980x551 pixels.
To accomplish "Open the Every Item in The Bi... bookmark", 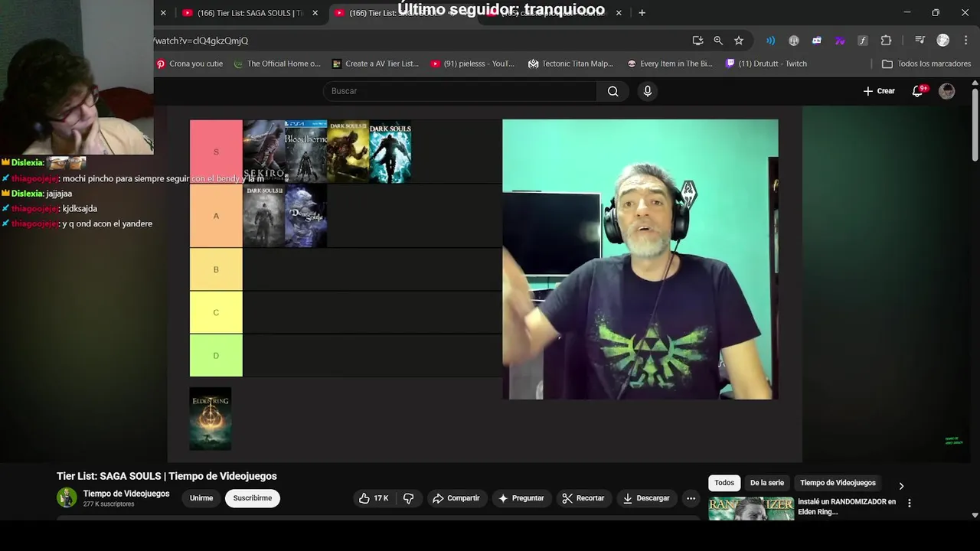I will [x=669, y=64].
